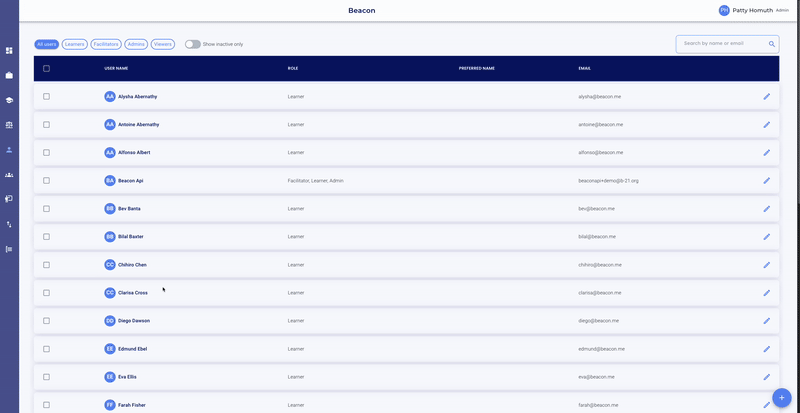The height and width of the screenshot is (413, 800).
Task: Filter users by Learners tab
Action: click(x=74, y=44)
